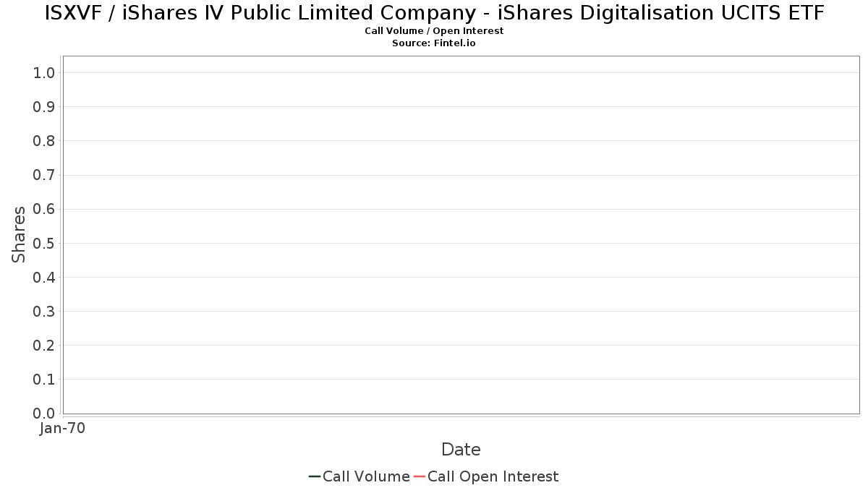Image resolution: width=868 pixels, height=488 pixels.
Task: Click the 0.7 y-axis tick label
Action: (44, 175)
